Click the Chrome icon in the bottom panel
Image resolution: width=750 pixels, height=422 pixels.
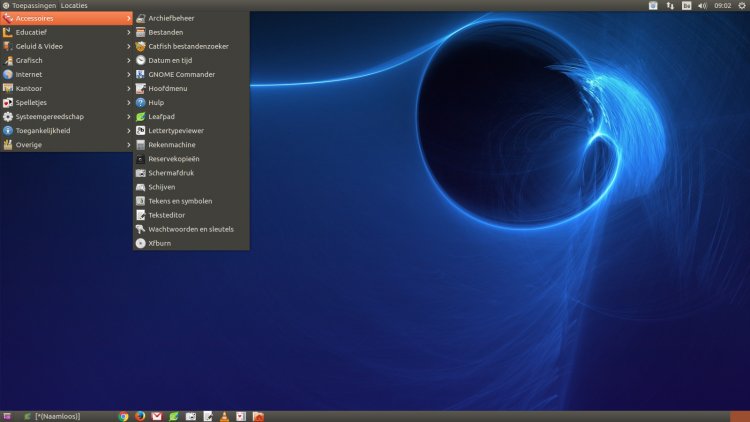(x=124, y=416)
